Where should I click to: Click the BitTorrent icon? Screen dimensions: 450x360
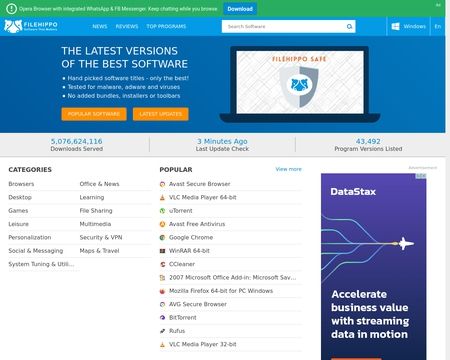pos(162,317)
